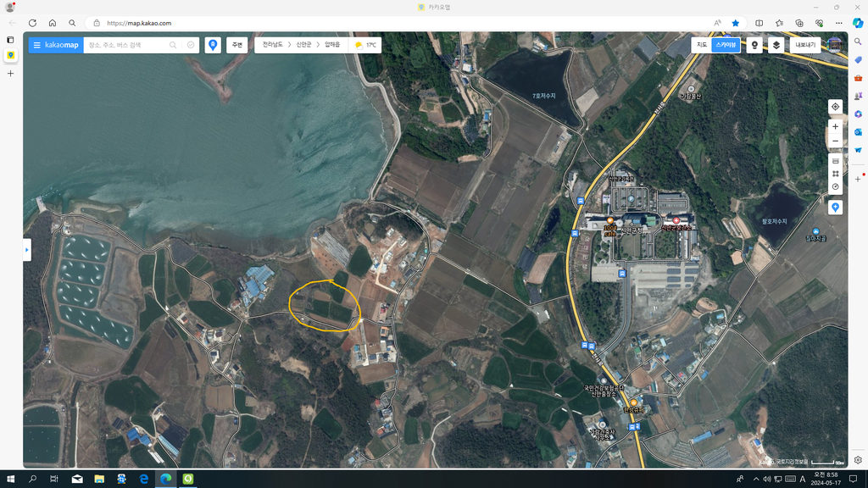The width and height of the screenshot is (868, 488).
Task: Open the 전라남도 region dropdown
Action: 272,45
